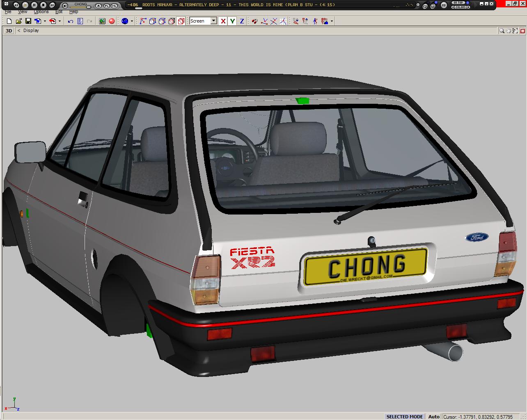Click the blue import arrow icon
527x420 pixels.
pos(38,21)
